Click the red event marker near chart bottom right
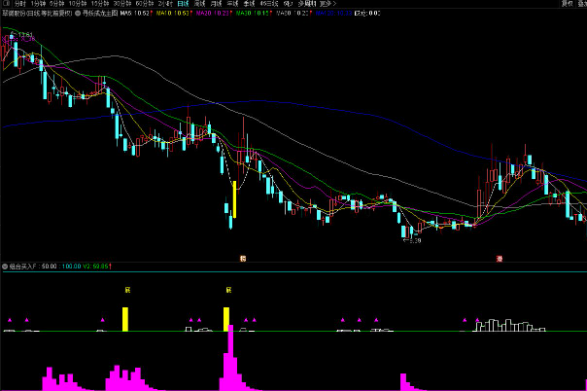Viewport: 587px width, 391px height. pos(499,258)
